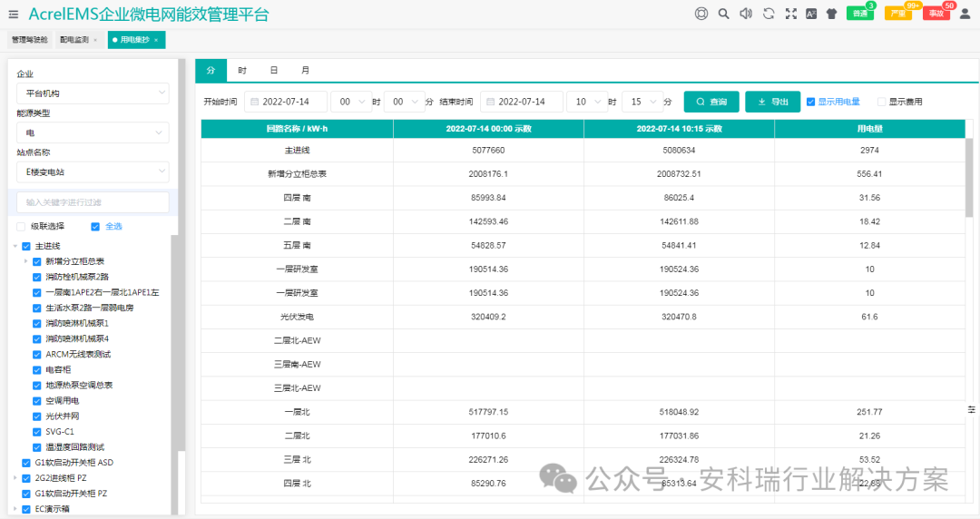Select the 空调用电 tree item
Image resolution: width=980 pixels, height=519 pixels.
[x=63, y=401]
